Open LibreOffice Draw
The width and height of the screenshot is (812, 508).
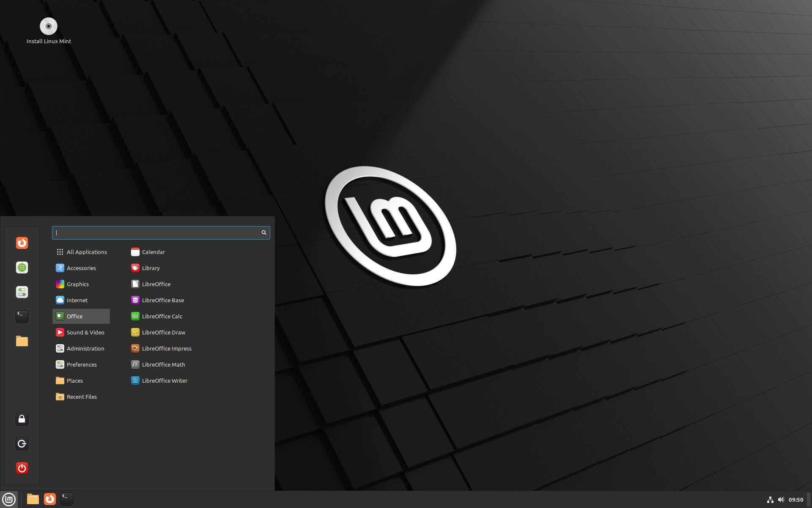pyautogui.click(x=163, y=332)
